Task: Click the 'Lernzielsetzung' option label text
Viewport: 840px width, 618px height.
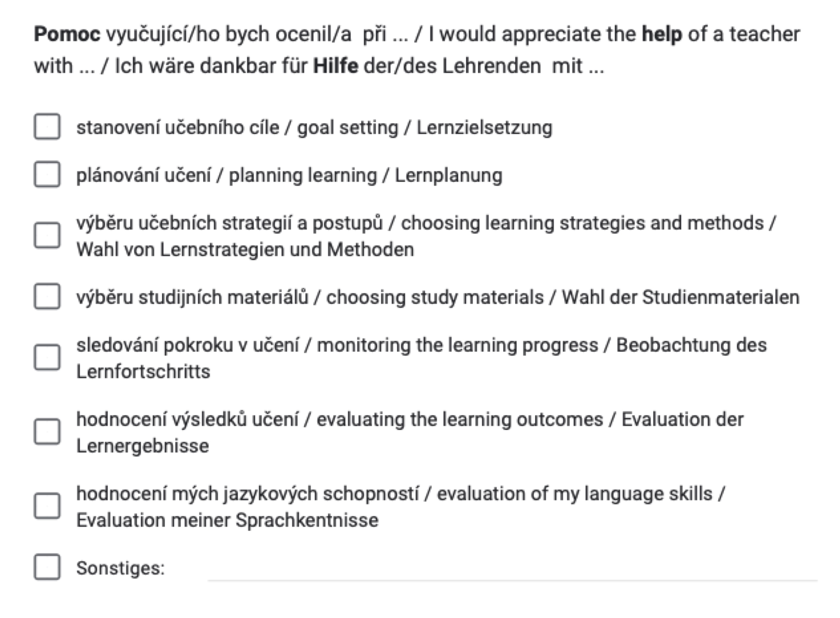Action: coord(484,127)
